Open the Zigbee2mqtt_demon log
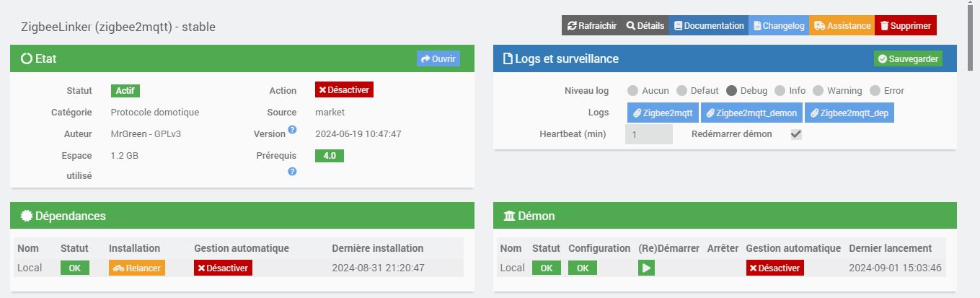Screen dimensions: 980x298 (751, 113)
